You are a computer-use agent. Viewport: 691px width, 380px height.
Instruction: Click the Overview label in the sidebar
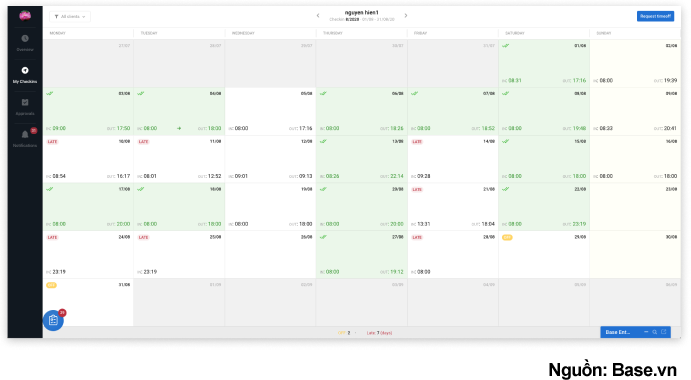(x=25, y=49)
